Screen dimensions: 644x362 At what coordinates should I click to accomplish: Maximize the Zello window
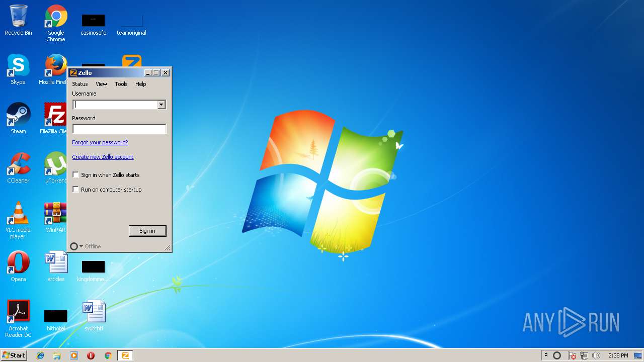pyautogui.click(x=156, y=73)
